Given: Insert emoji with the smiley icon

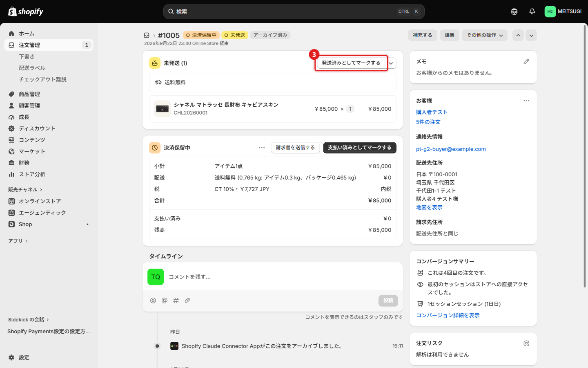Looking at the screenshot, I should (153, 301).
